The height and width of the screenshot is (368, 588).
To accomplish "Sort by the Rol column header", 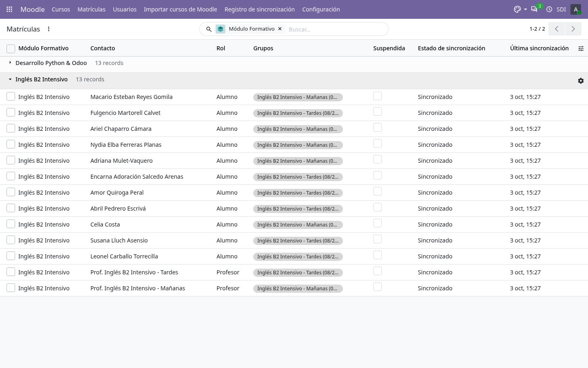I will click(220, 48).
